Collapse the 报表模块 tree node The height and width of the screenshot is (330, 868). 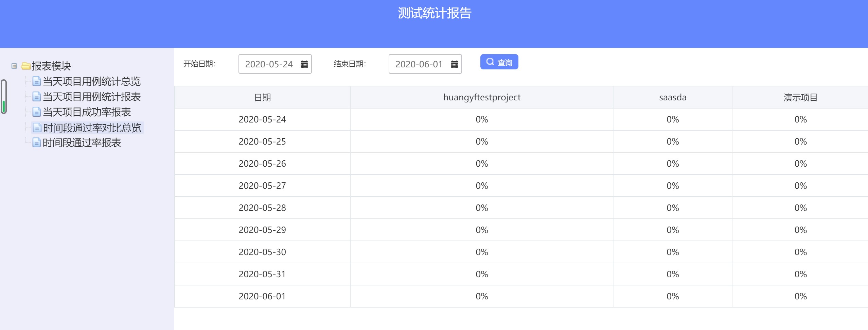coord(14,66)
